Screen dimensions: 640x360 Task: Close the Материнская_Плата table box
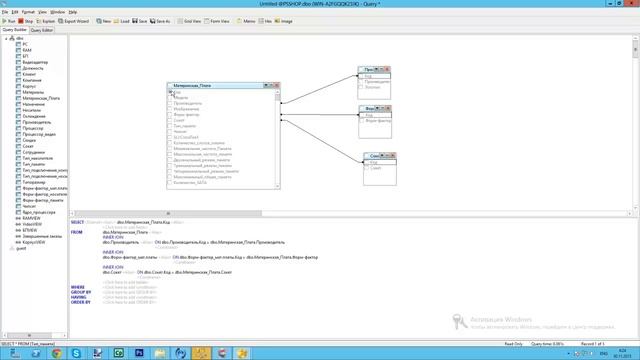(277, 85)
